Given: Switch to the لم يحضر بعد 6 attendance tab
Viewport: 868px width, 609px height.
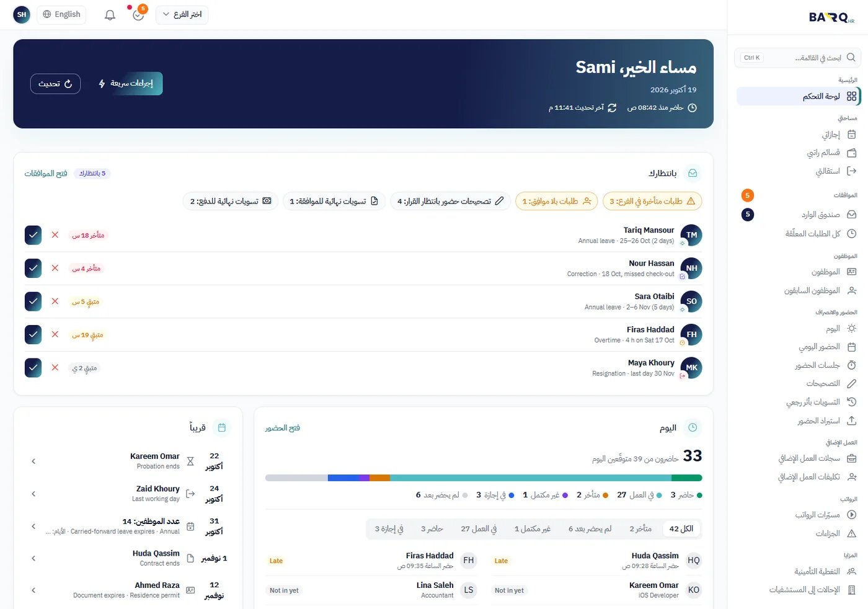Looking at the screenshot, I should click(x=590, y=528).
